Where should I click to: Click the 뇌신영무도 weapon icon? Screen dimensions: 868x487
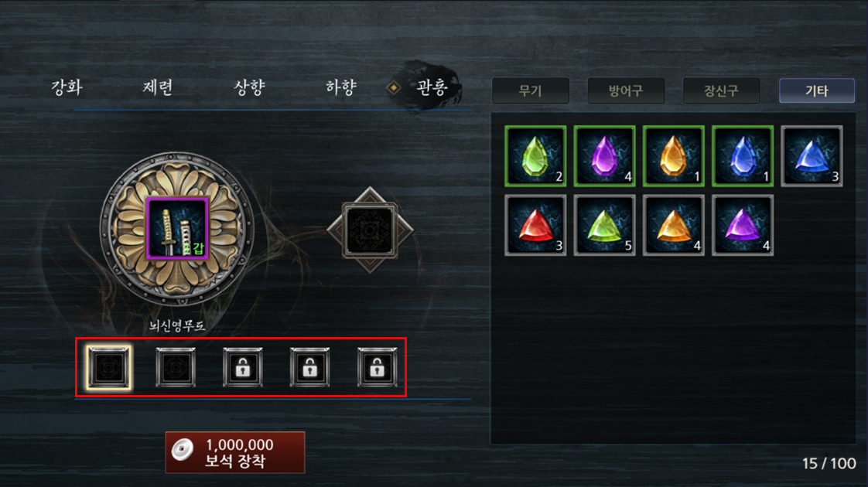[x=177, y=228]
